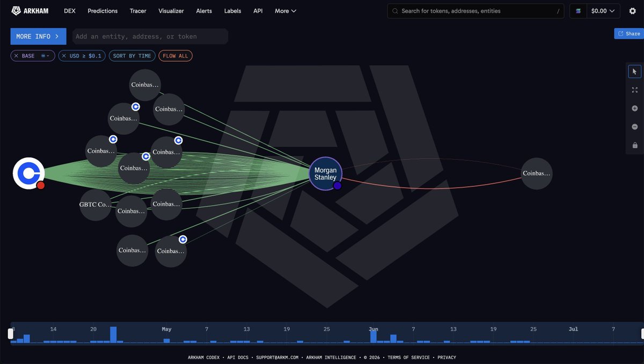Screen dimensions: 644x364
Task: Click the May marker on the timeline
Action: point(166,329)
